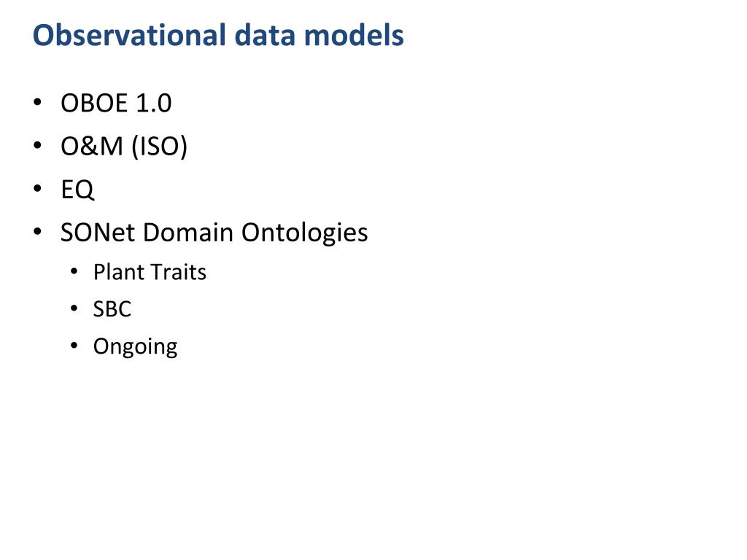The width and height of the screenshot is (747, 560).
Task: Select the "Plant Traits" sub-bullet
Action: pos(150,273)
